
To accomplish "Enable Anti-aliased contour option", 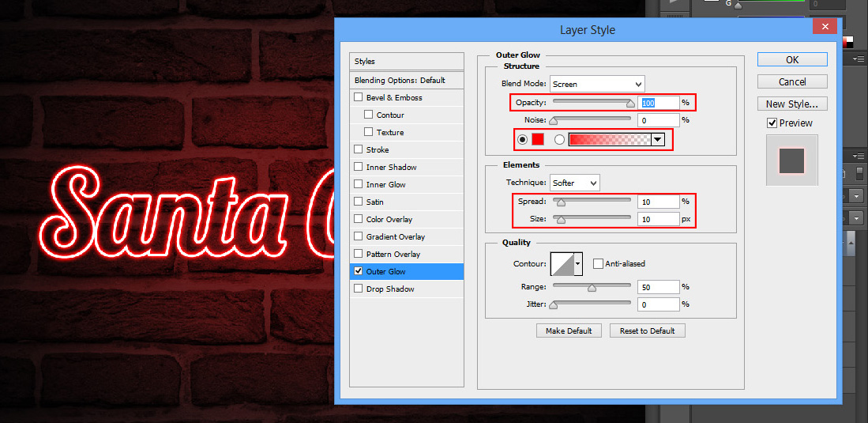I will tap(599, 263).
